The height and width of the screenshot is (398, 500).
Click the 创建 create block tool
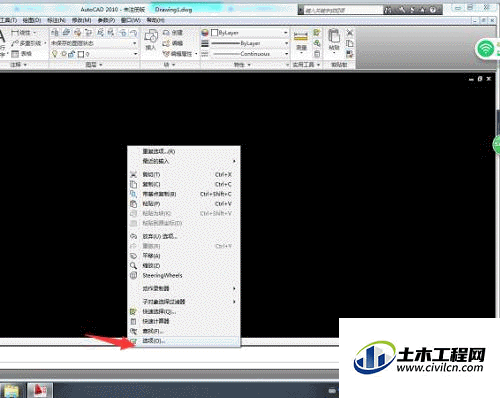click(173, 33)
